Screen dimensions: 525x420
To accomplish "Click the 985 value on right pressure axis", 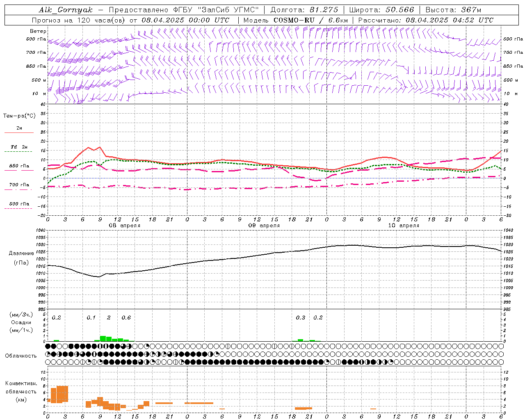I will 508,309.
